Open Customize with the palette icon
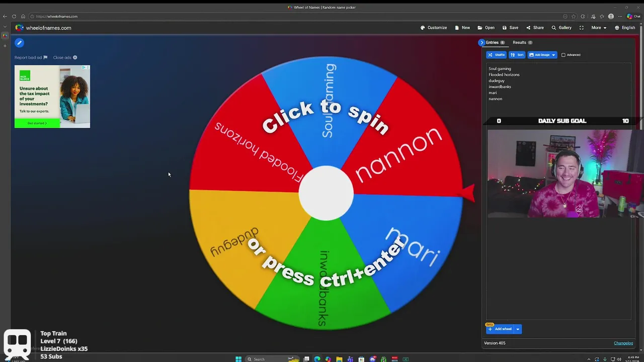The height and width of the screenshot is (362, 644). (x=434, y=28)
